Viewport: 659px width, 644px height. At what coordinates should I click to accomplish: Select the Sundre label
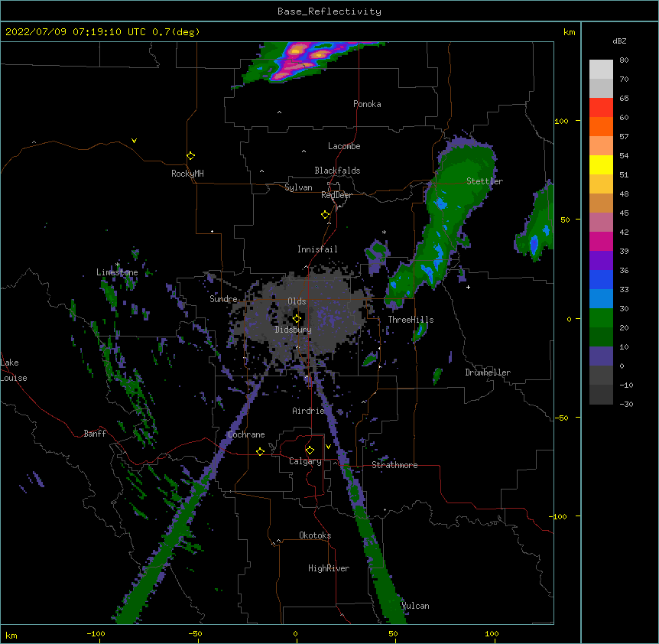click(x=223, y=299)
